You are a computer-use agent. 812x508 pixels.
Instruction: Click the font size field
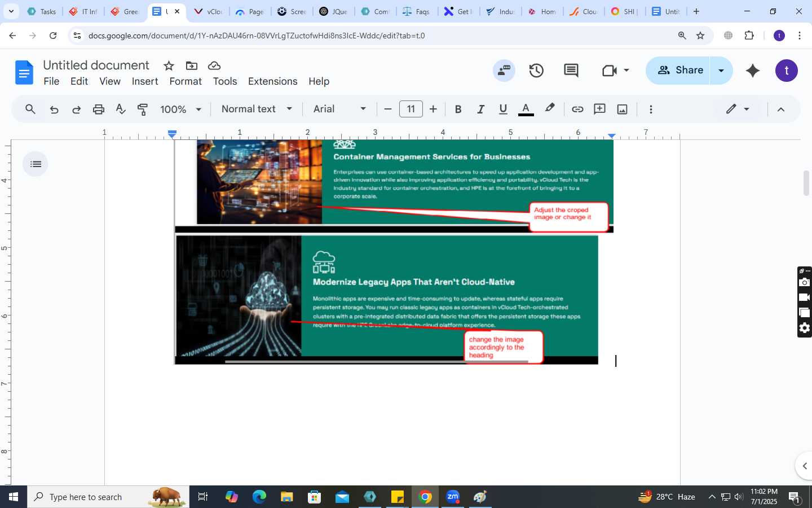point(411,109)
